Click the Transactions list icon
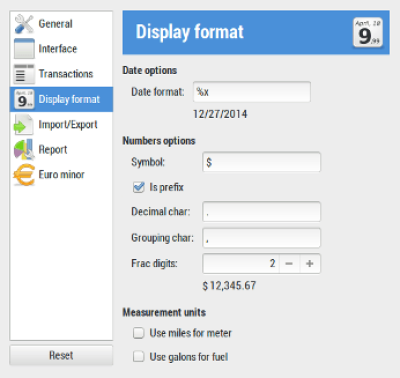 tap(24, 74)
